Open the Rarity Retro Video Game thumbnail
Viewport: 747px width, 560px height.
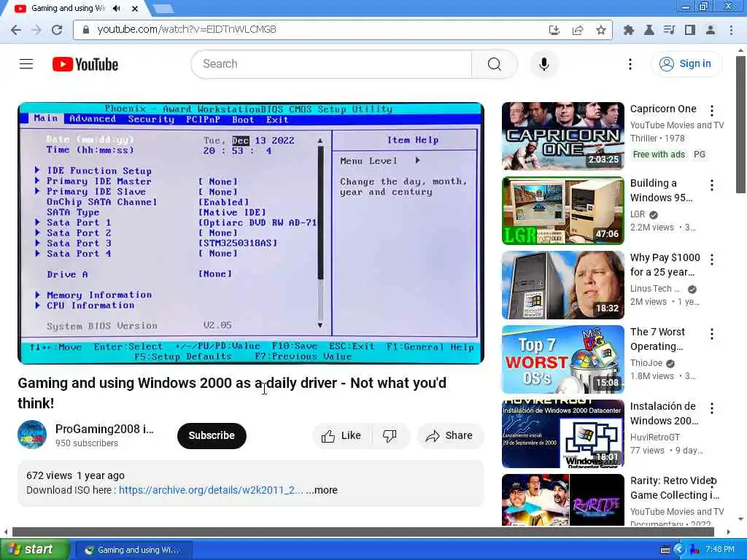tap(562, 500)
